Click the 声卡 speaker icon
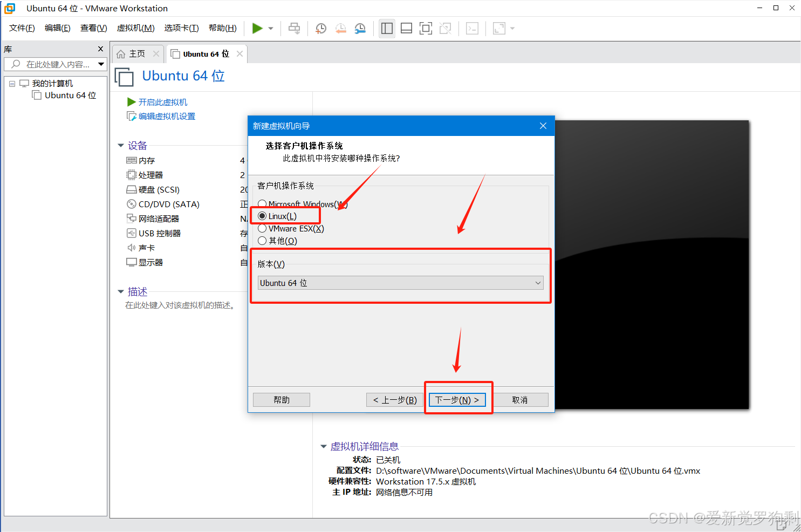Viewport: 801px width, 532px height. coord(132,248)
